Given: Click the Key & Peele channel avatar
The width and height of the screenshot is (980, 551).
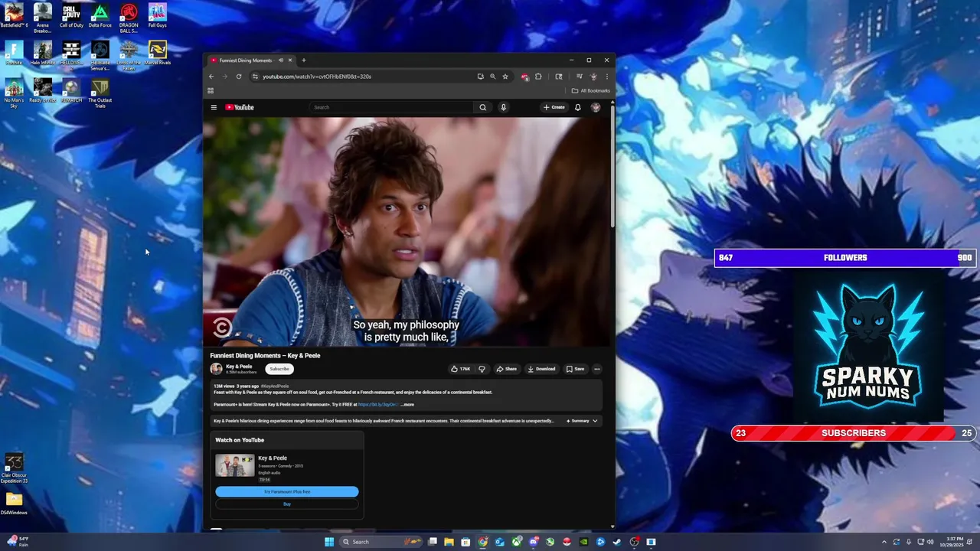Looking at the screenshot, I should (x=216, y=369).
